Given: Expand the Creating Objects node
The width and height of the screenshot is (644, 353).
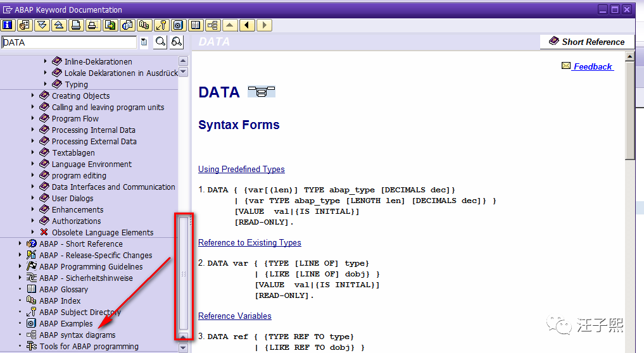Looking at the screenshot, I should tap(33, 96).
